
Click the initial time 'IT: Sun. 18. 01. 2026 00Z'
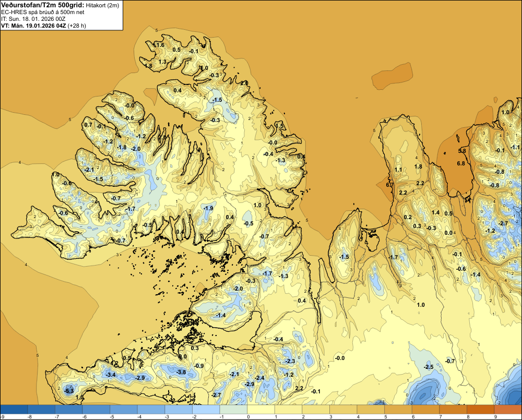(33, 19)
